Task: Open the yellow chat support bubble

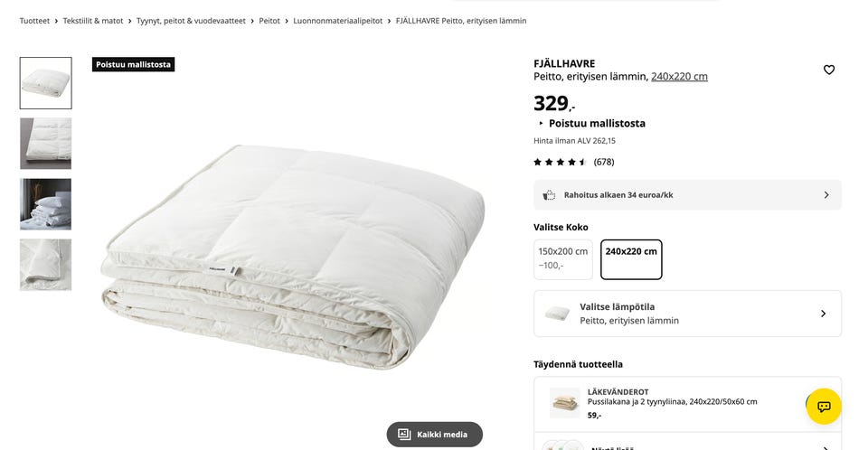Action: (824, 407)
